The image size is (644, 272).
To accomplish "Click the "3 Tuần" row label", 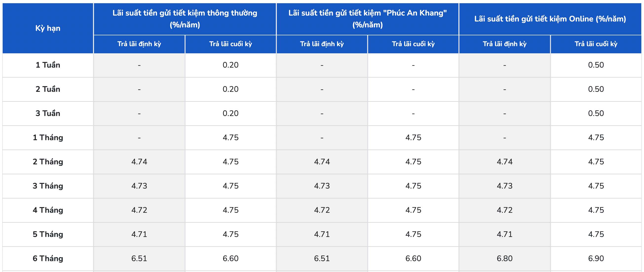I will pyautogui.click(x=48, y=113).
